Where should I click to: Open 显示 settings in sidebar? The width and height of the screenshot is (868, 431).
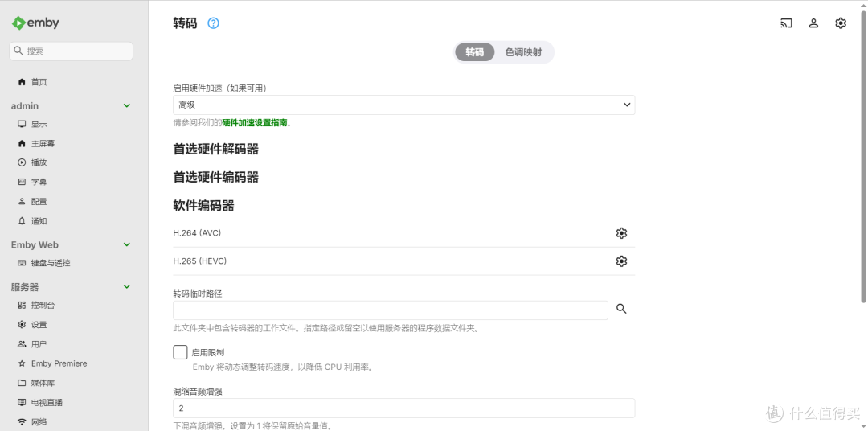[x=39, y=124]
